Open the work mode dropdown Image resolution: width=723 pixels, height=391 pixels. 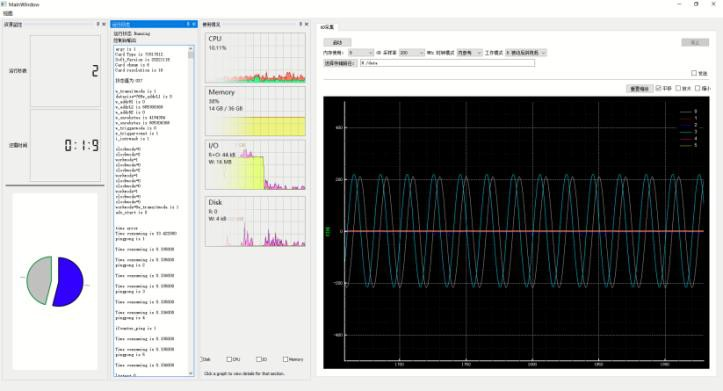tap(526, 53)
